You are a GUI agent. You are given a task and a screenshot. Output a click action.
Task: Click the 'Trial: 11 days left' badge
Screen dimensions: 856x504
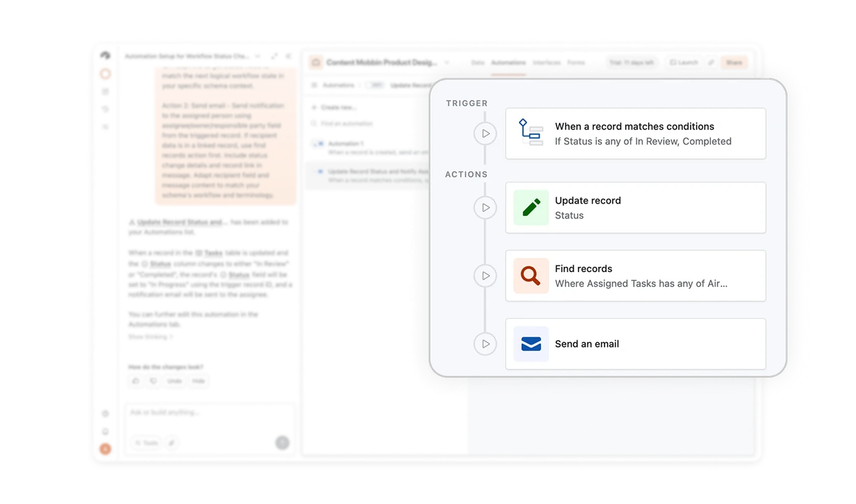pyautogui.click(x=631, y=63)
